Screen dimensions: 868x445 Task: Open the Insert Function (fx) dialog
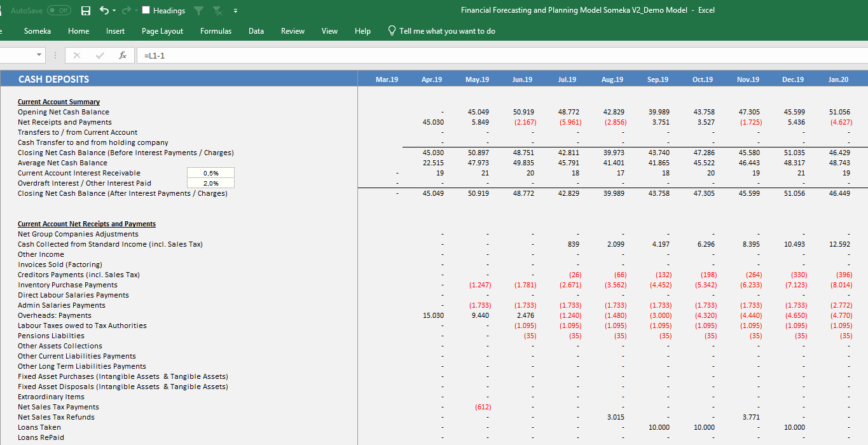(x=123, y=55)
